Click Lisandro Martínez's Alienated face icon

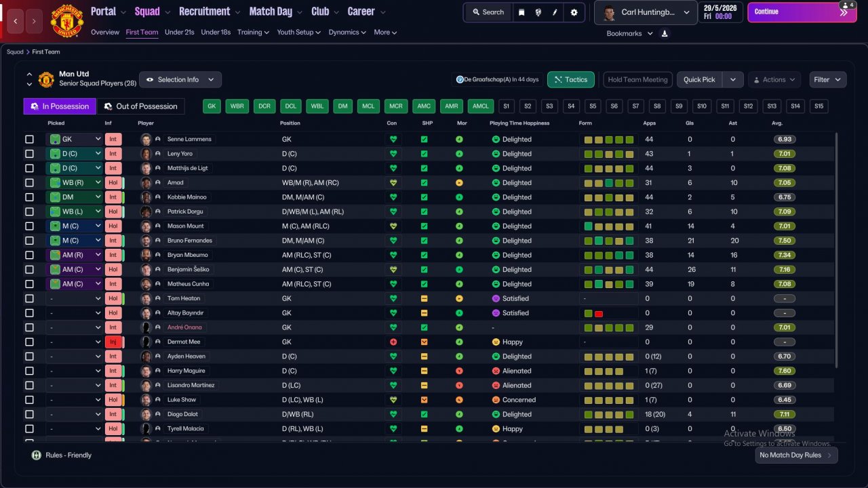click(496, 386)
